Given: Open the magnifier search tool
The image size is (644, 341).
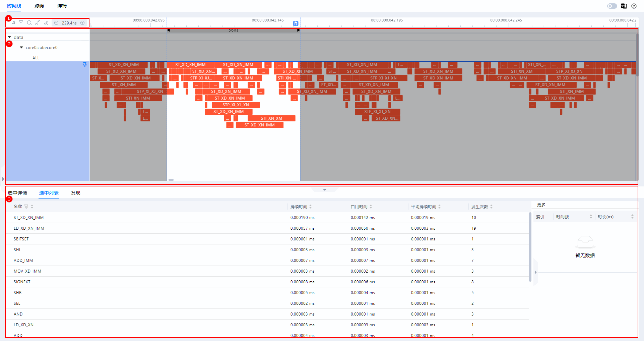Looking at the screenshot, I should pyautogui.click(x=29, y=23).
